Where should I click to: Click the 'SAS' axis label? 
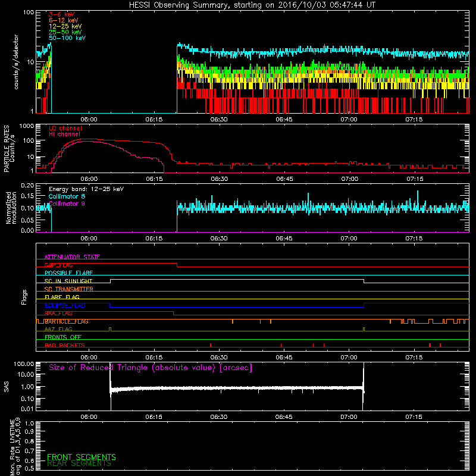(6, 387)
